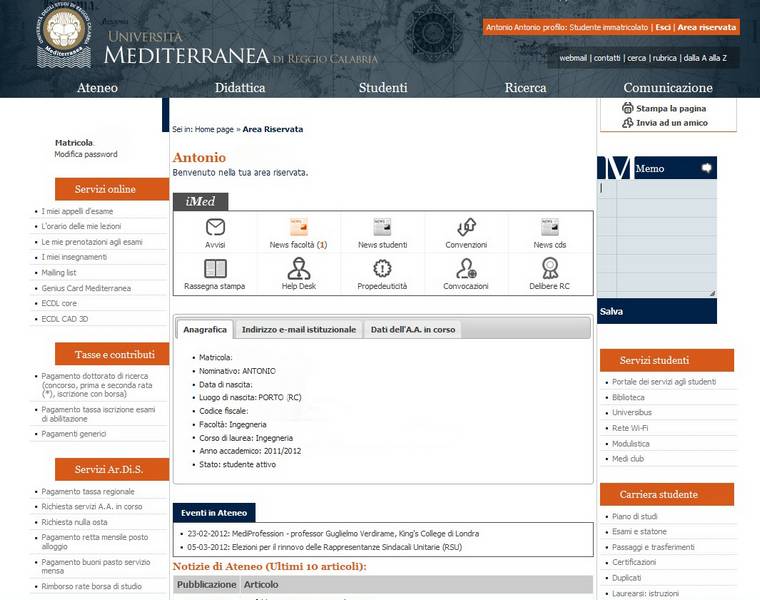Screen dimensions: 760x600
Task: Open the Universibus link
Action: [x=632, y=412]
